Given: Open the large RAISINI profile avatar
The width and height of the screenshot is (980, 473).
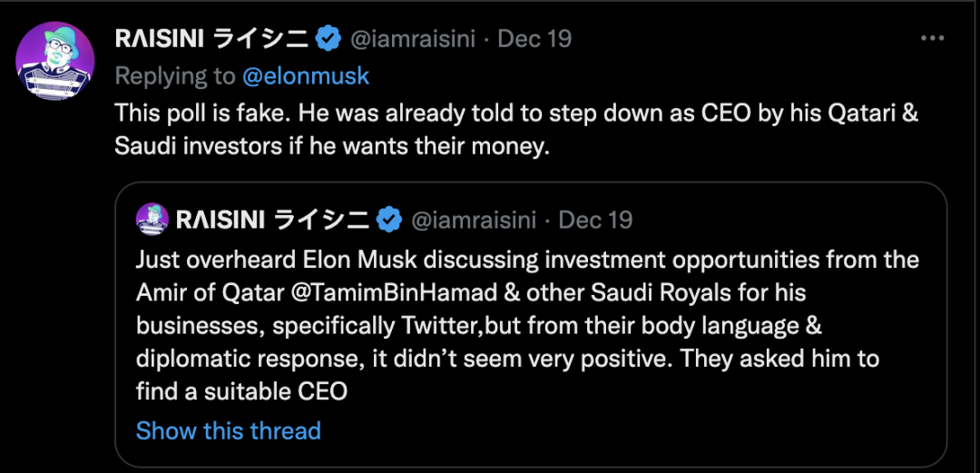Looking at the screenshot, I should [x=55, y=61].
